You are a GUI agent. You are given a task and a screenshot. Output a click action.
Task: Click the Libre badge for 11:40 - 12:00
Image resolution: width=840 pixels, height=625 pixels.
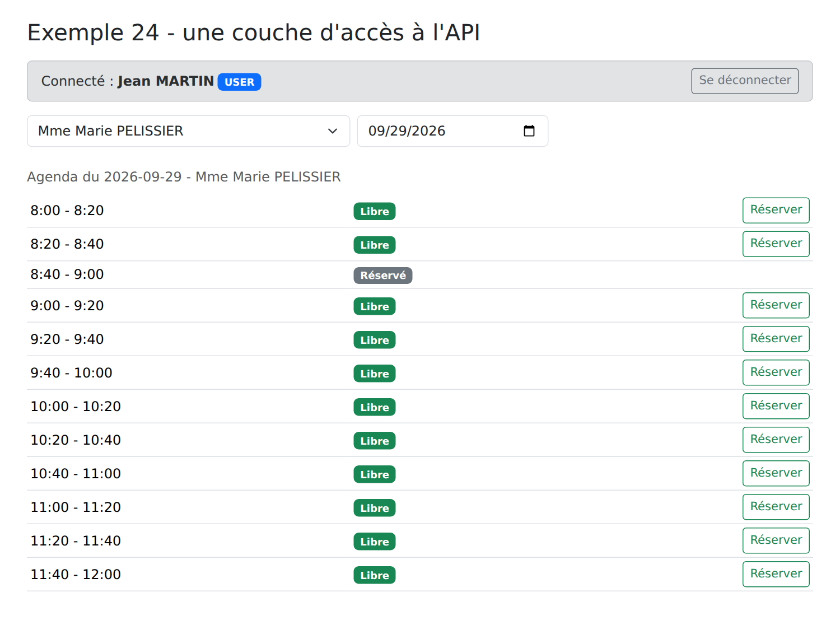pyautogui.click(x=375, y=575)
